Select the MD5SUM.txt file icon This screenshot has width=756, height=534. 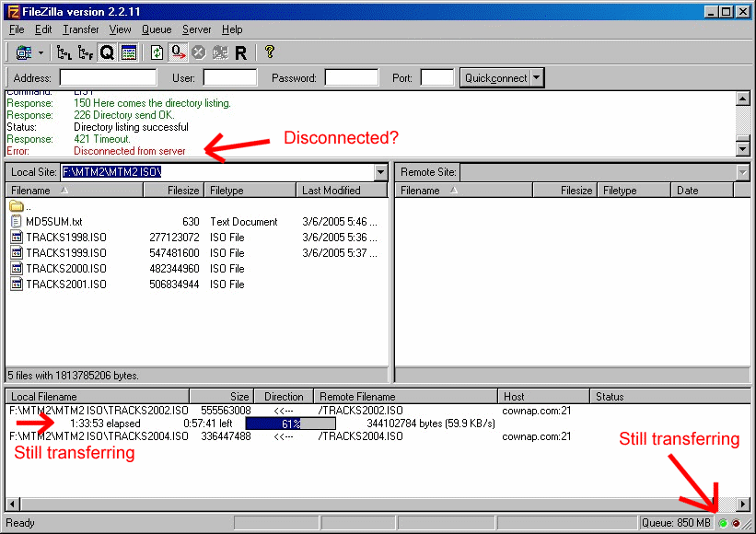click(x=17, y=222)
